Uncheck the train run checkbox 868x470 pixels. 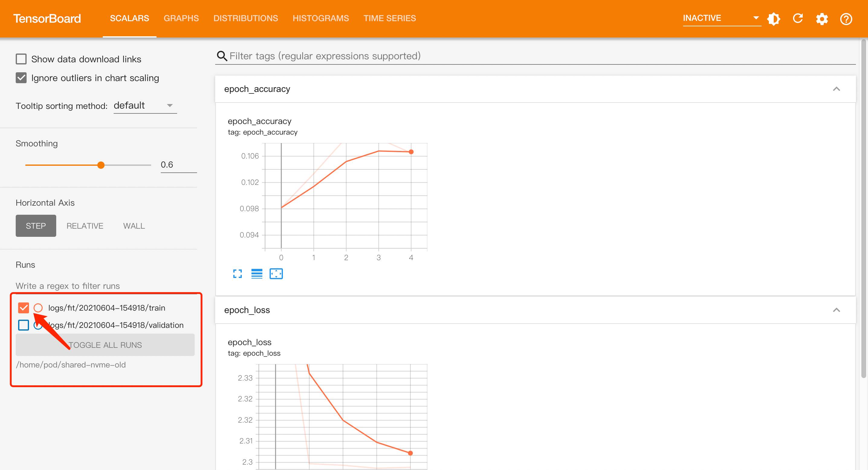coord(24,308)
